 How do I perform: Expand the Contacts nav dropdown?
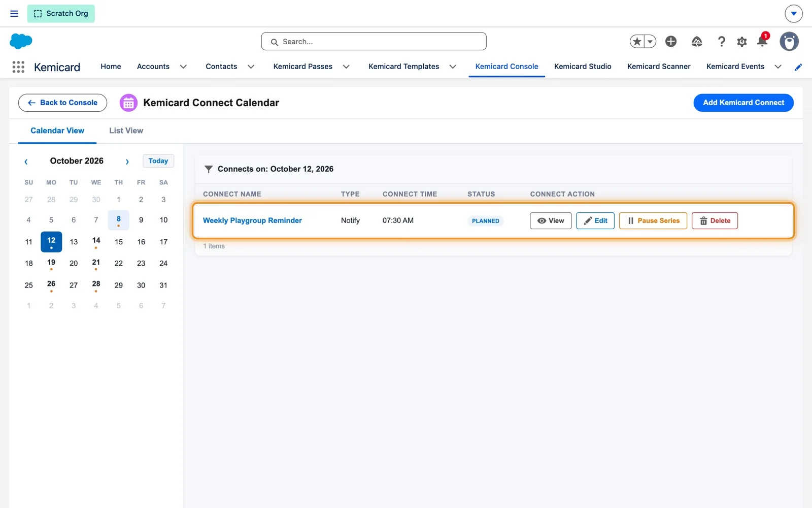point(251,67)
